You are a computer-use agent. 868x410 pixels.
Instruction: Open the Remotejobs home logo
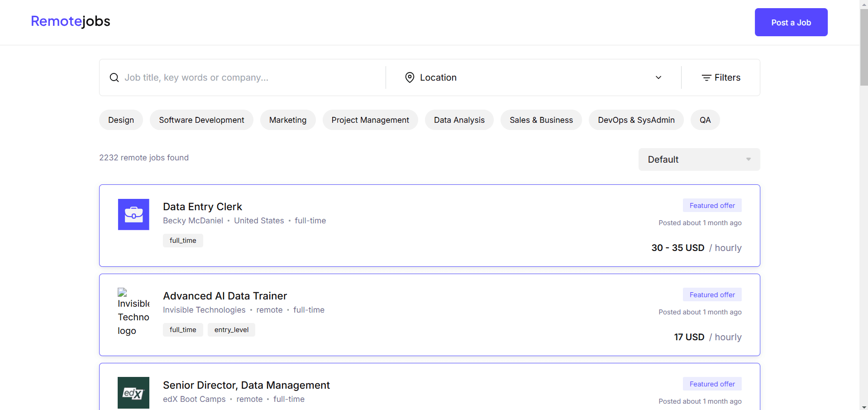[71, 21]
